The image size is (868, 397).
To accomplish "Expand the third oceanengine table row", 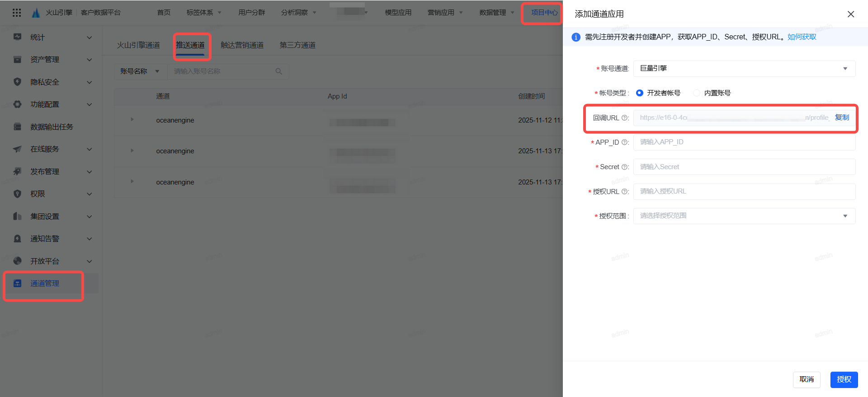I will pos(132,181).
